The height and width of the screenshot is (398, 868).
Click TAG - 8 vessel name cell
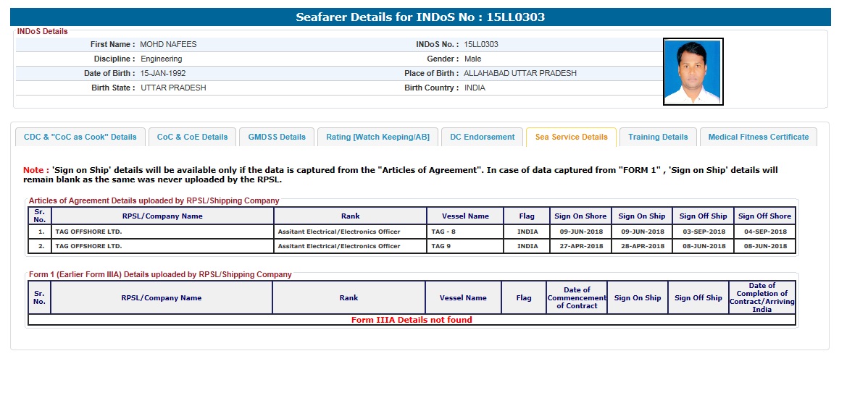(x=443, y=232)
